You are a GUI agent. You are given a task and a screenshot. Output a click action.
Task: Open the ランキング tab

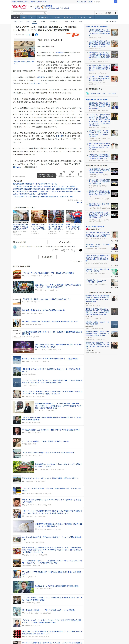click(x=81, y=17)
